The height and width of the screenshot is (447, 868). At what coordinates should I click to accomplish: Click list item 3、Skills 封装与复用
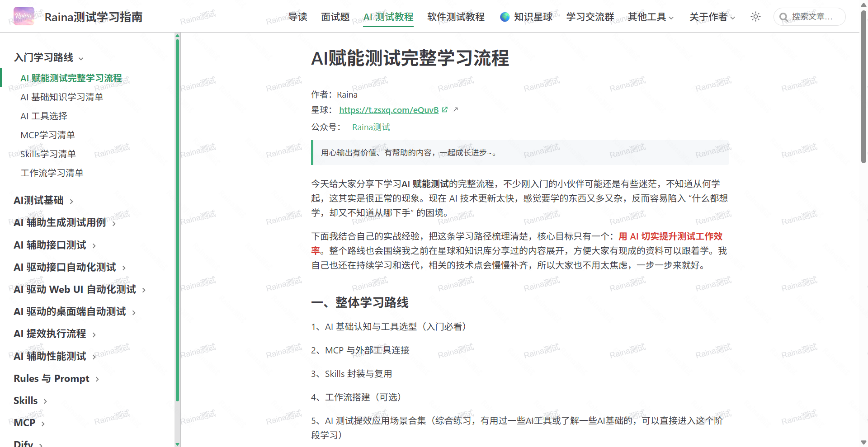pos(352,373)
